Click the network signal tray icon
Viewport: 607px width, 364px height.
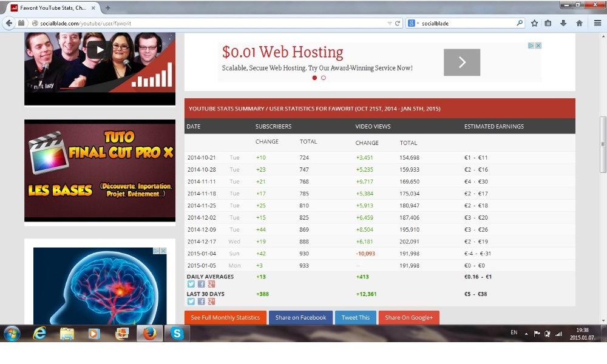558,334
